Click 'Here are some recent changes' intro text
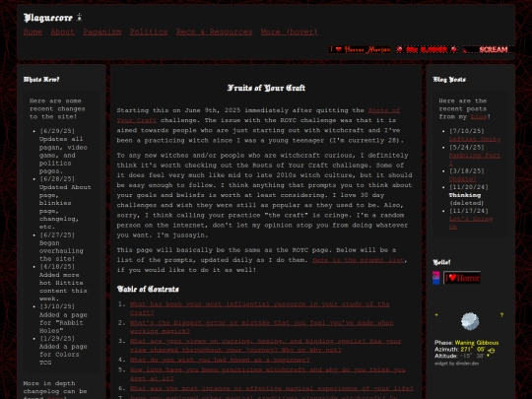The width and height of the screenshot is (532, 399). [57, 108]
